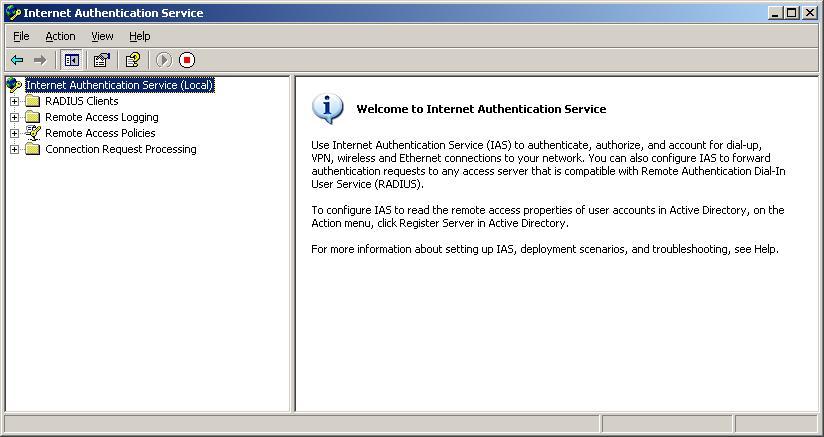This screenshot has height=437, width=824.
Task: Toggle the Show/Hide Console Tree icon
Action: pos(71,60)
